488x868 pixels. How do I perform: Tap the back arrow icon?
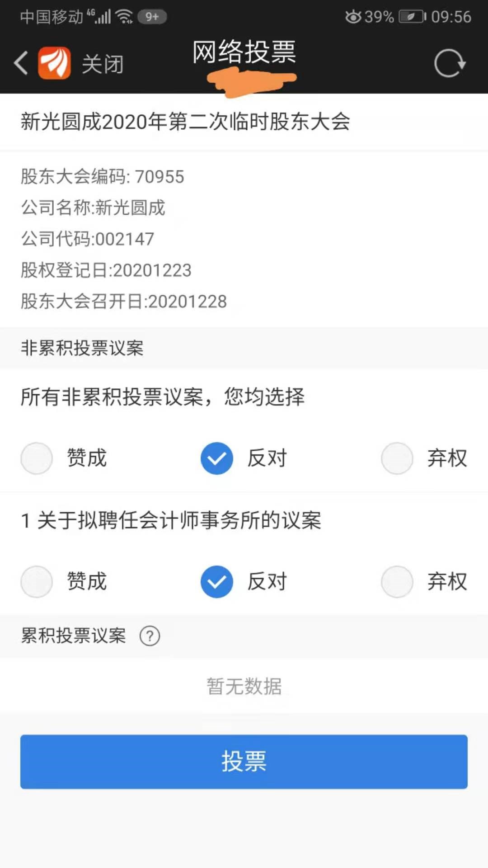coord(21,63)
